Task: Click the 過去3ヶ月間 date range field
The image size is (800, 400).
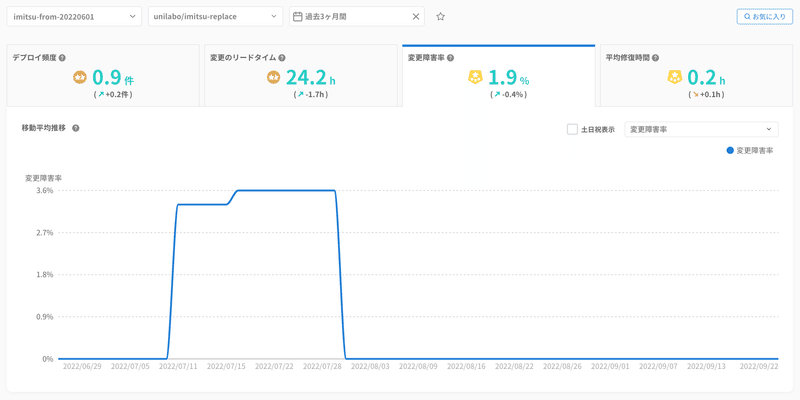Action: click(357, 16)
